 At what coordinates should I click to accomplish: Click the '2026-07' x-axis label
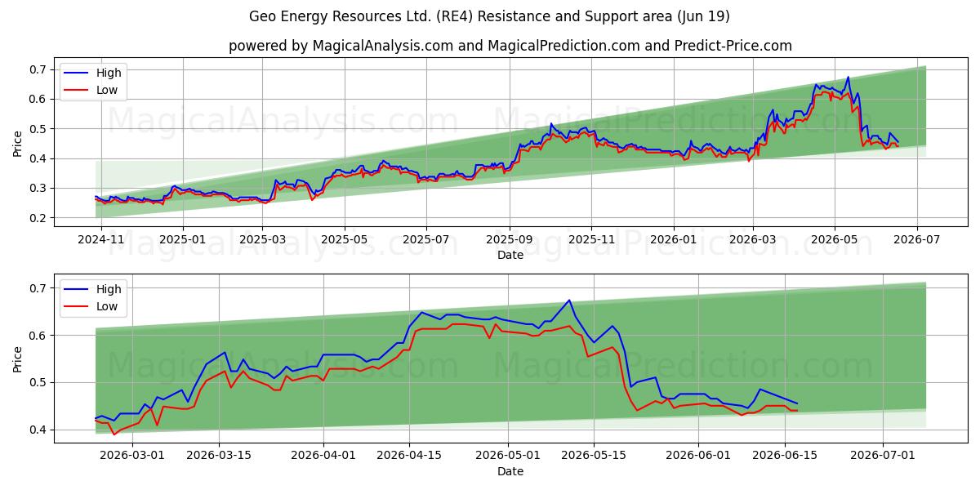click(x=917, y=241)
